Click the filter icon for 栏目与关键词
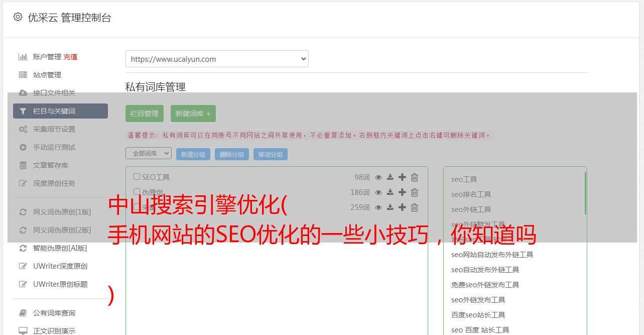Image resolution: width=644 pixels, height=335 pixels. [x=23, y=111]
